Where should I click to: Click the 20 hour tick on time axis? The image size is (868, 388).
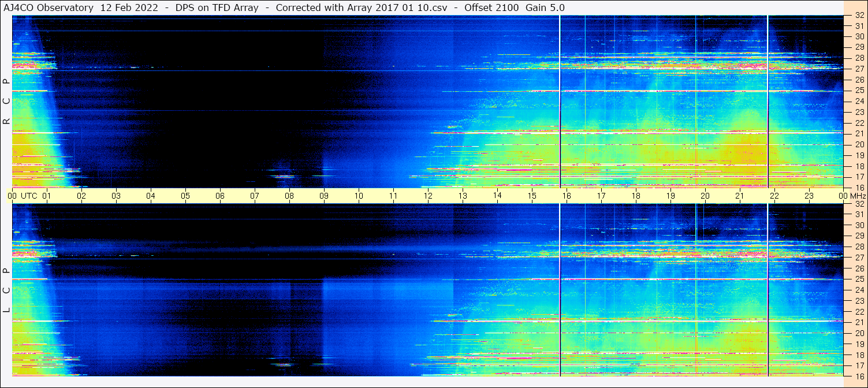pyautogui.click(x=705, y=196)
